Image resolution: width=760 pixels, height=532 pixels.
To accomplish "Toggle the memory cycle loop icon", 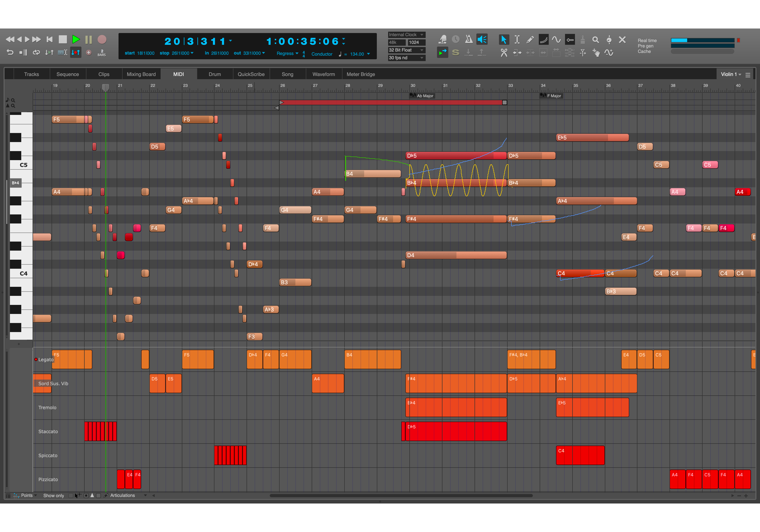I will tap(36, 52).
